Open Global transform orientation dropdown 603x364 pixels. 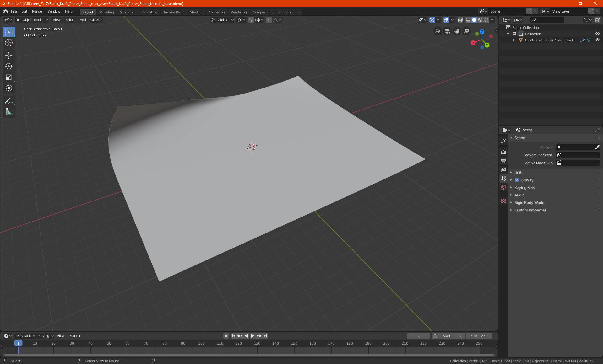[x=222, y=20]
